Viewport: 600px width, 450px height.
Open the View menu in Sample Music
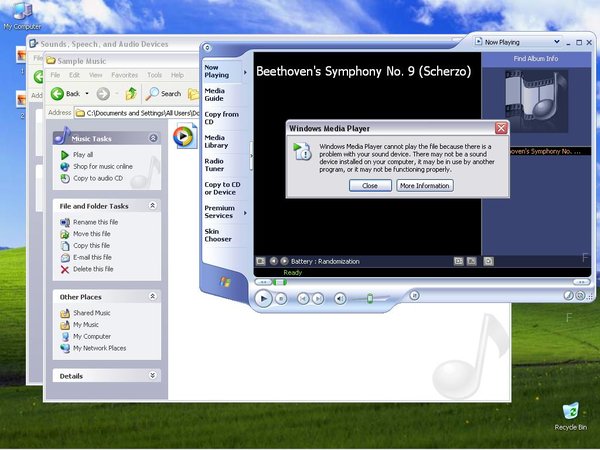tap(96, 75)
